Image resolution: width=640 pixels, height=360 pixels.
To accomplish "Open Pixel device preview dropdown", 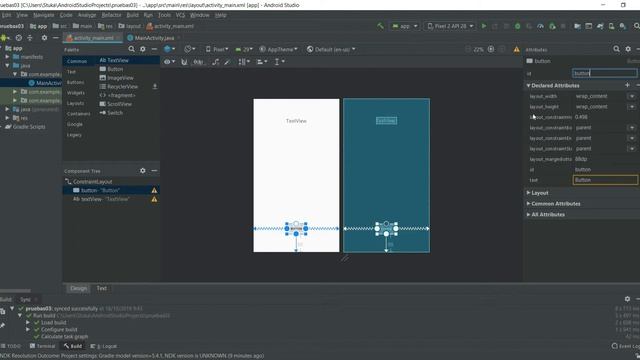I will pyautogui.click(x=217, y=49).
